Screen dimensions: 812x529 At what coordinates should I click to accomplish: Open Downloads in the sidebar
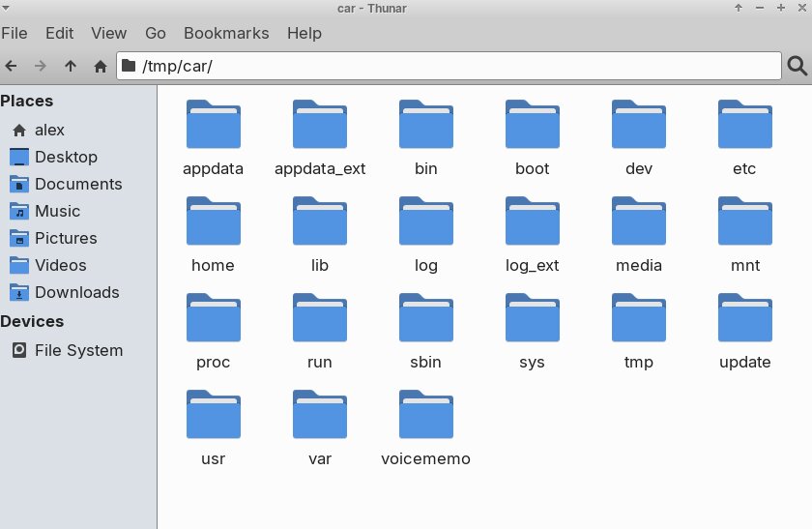pyautogui.click(x=76, y=292)
